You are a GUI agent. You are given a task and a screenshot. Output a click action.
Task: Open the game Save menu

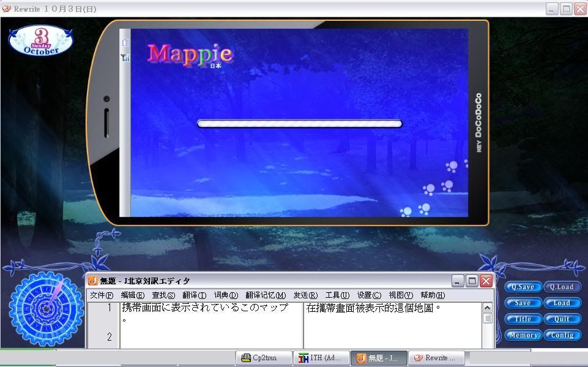[x=523, y=303]
